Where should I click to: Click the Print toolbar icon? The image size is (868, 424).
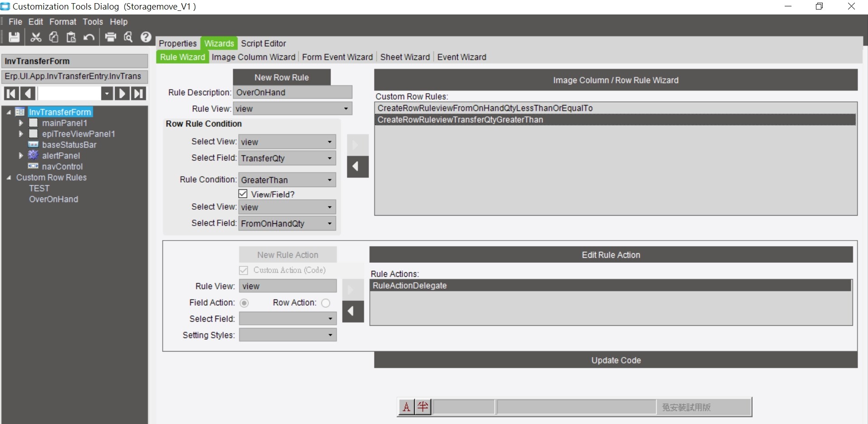coord(110,37)
